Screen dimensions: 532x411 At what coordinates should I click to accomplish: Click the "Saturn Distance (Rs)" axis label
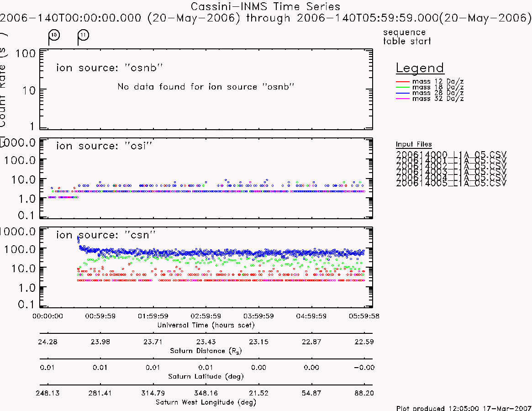[206, 351]
